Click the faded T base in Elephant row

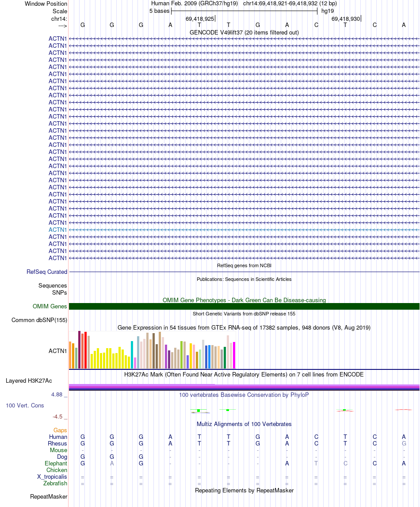pos(316,463)
